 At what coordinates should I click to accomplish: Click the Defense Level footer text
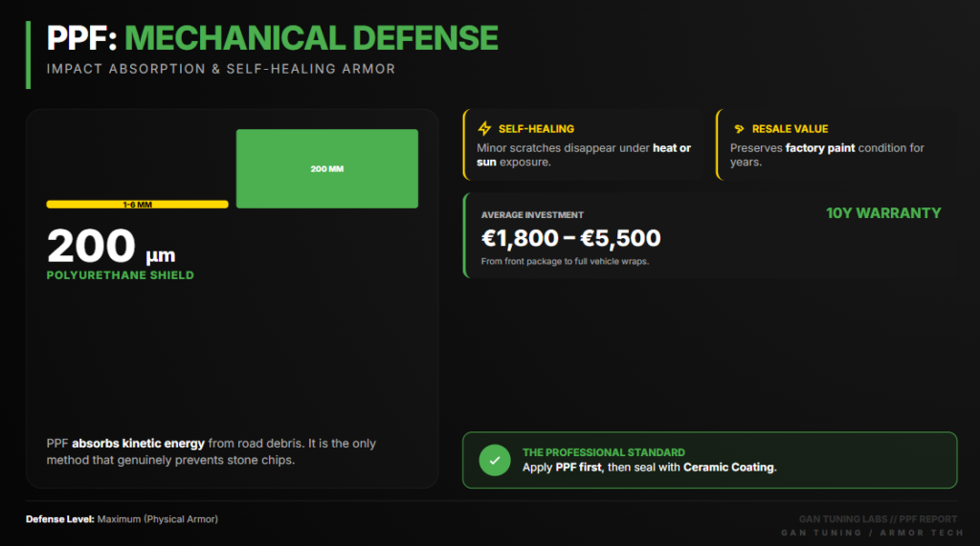[x=122, y=519]
